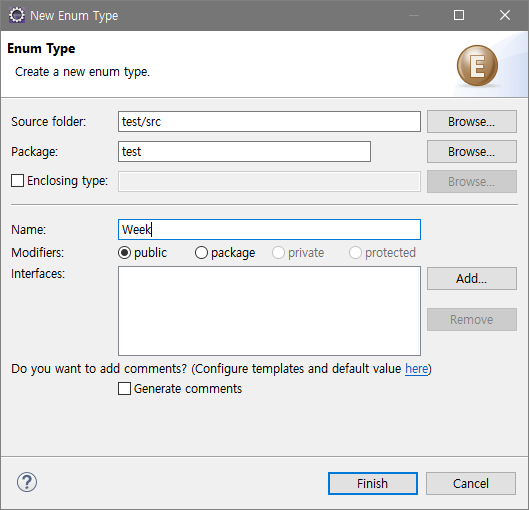This screenshot has width=529, height=510.
Task: Click the Eclipse icon in the title bar
Action: (17, 16)
